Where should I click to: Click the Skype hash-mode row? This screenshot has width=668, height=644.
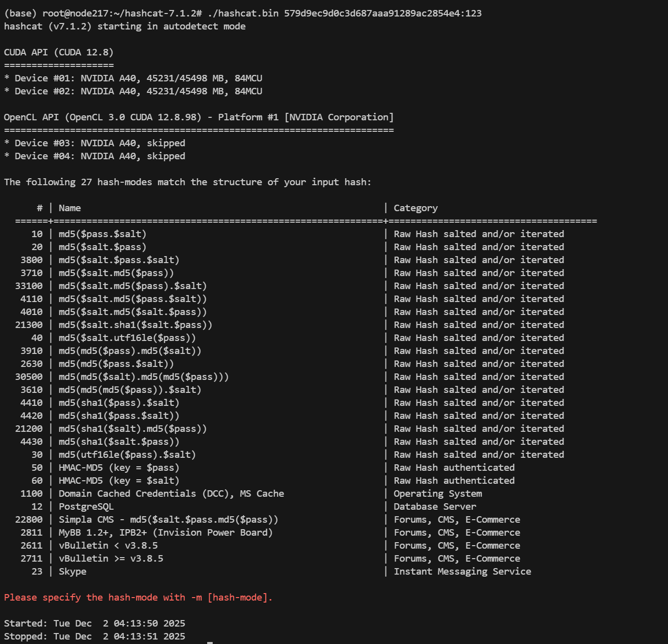click(x=72, y=572)
